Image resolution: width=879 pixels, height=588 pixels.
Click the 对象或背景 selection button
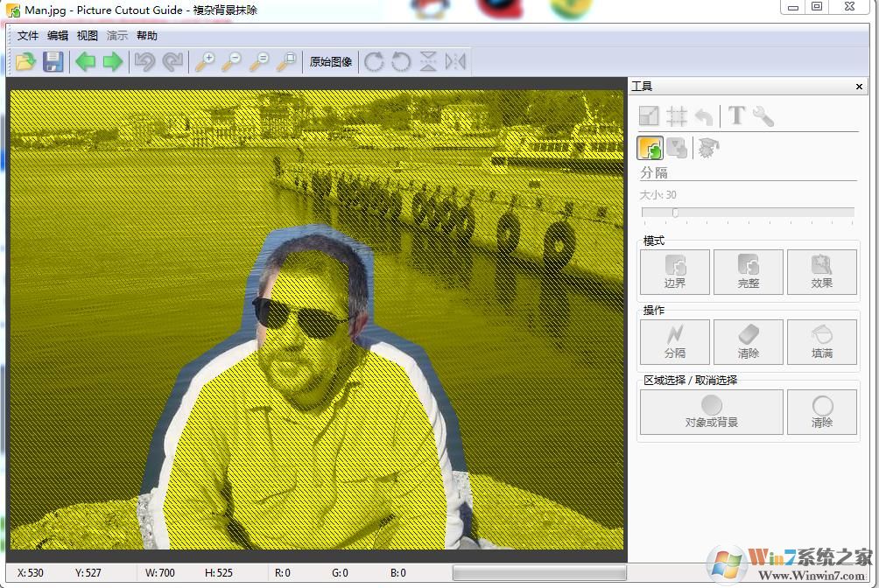point(711,411)
